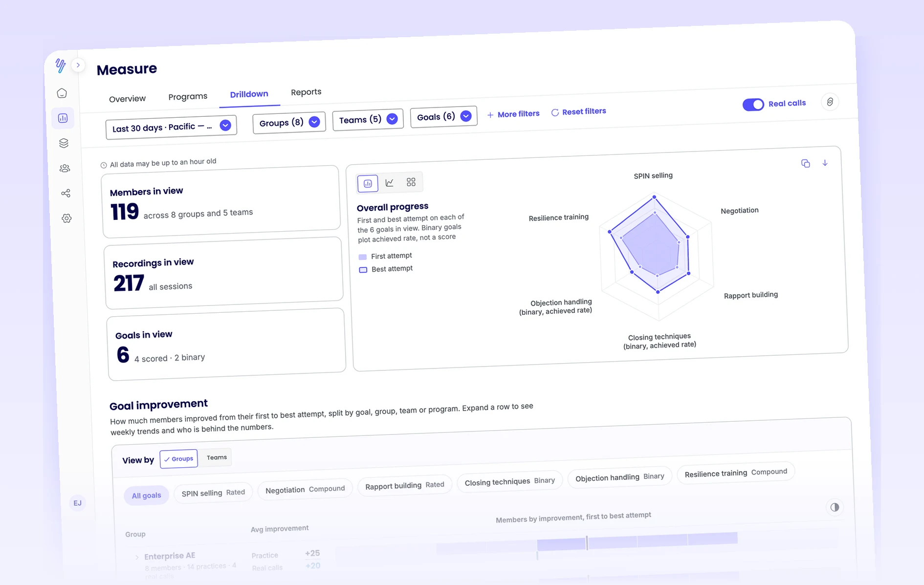Switch to the Overview tab
Screen dimensions: 924x585
127,99
